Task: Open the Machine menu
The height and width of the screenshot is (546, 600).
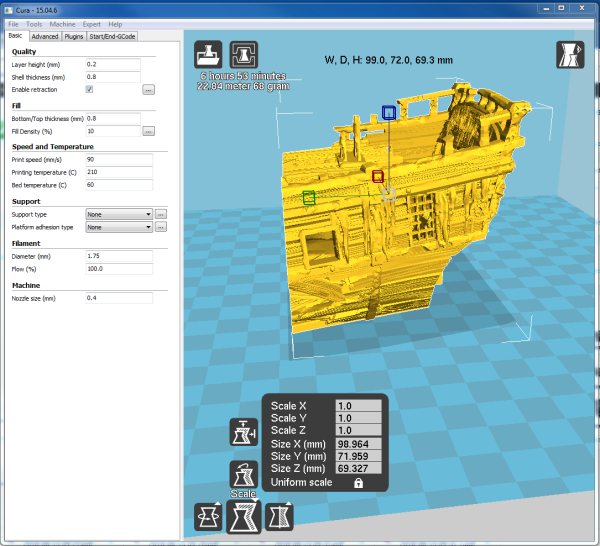Action: coord(62,24)
